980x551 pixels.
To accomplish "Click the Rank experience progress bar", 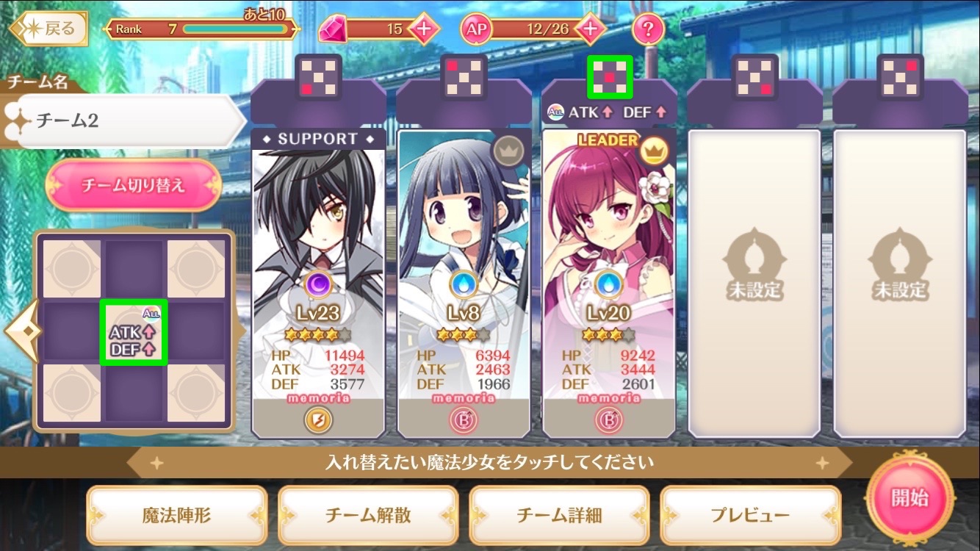I will [x=235, y=29].
